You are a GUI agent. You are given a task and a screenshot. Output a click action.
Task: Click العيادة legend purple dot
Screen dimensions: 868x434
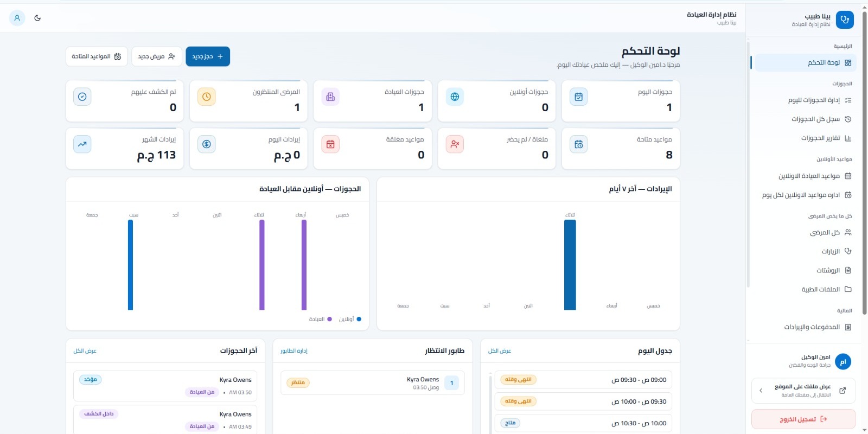click(x=330, y=319)
